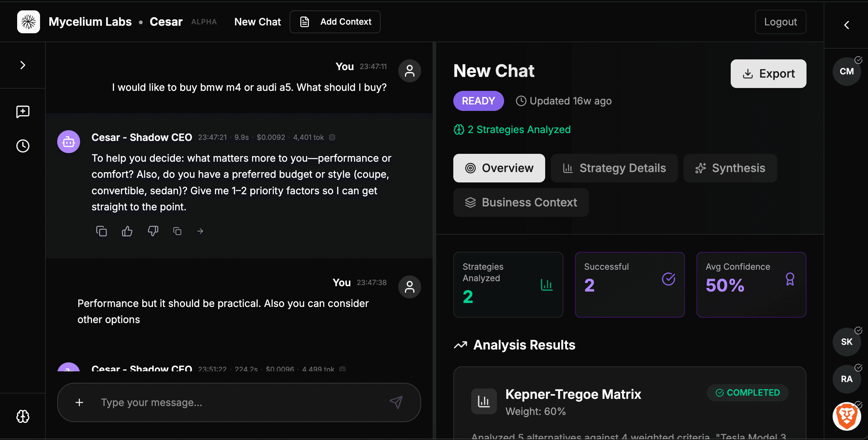Click the thumbs up icon on Cesar's reply
868x440 pixels.
[x=127, y=231]
